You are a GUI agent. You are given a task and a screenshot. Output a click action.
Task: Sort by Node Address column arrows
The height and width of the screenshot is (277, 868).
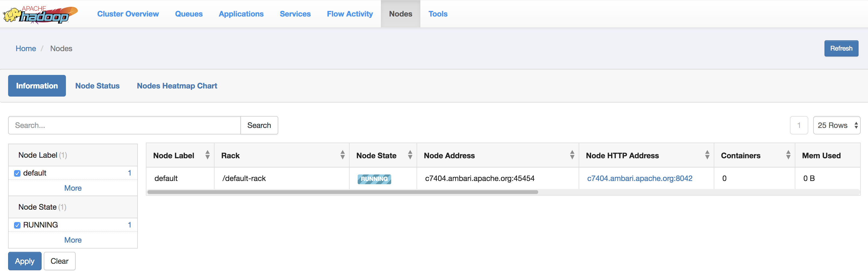[x=572, y=155]
